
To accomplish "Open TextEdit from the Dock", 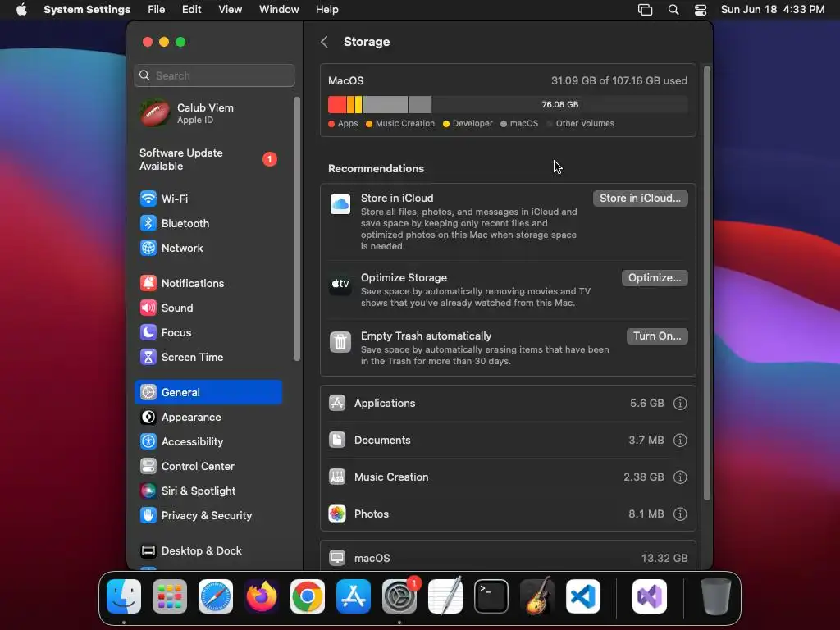I will [x=445, y=596].
